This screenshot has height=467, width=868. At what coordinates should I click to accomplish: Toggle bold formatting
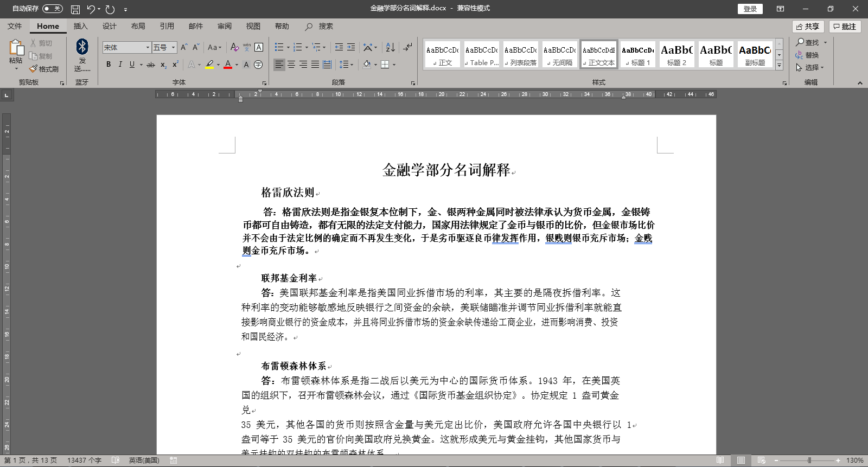108,65
